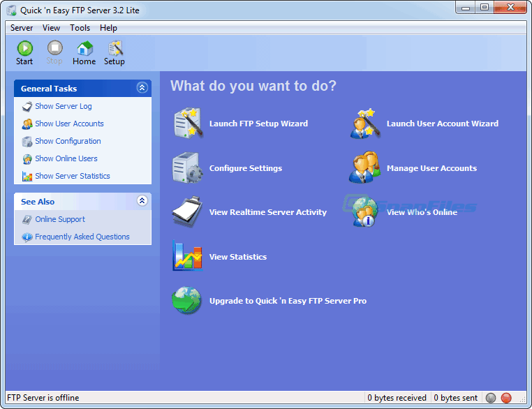The width and height of the screenshot is (532, 409).
Task: Open the Tools menu
Action: pos(80,28)
